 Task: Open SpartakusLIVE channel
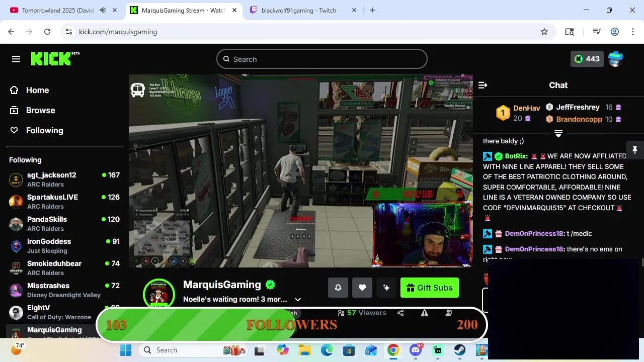pos(64,202)
